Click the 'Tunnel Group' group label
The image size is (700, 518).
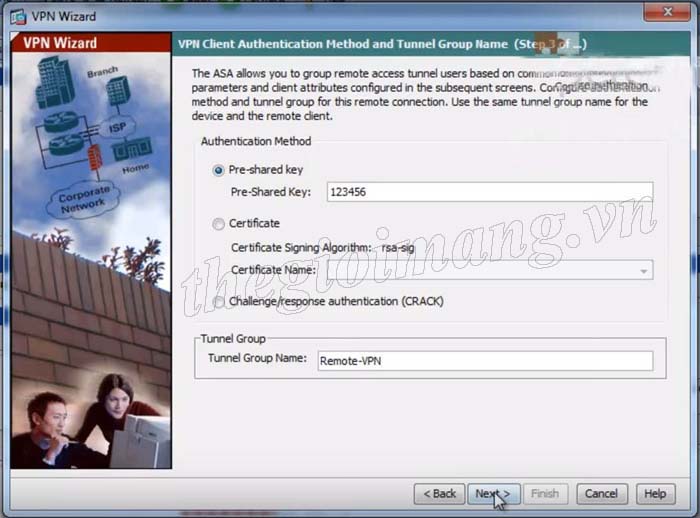click(x=233, y=339)
